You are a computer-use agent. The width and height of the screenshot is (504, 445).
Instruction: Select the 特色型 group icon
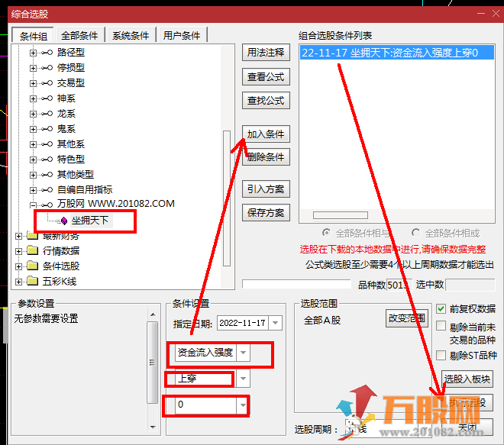click(47, 159)
